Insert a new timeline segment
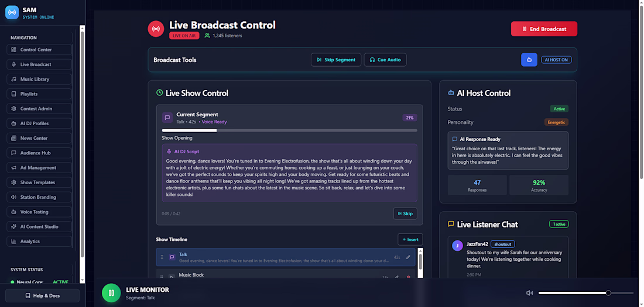The image size is (644, 307). (x=410, y=239)
